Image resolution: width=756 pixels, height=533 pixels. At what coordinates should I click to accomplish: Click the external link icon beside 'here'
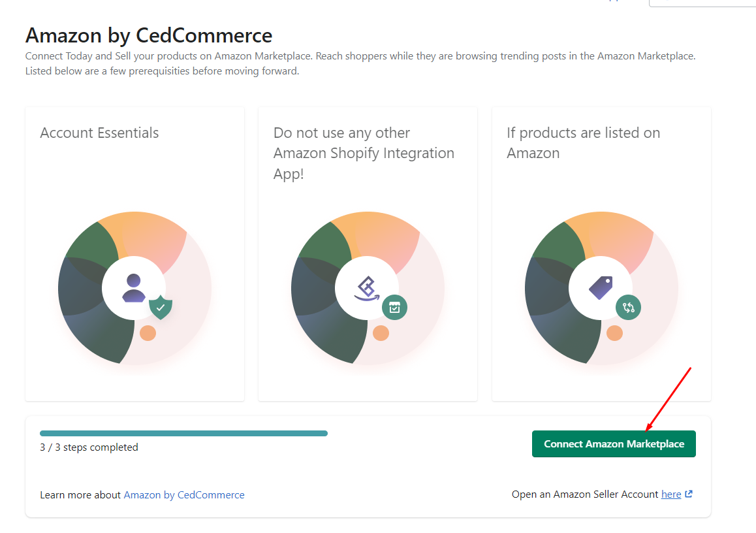[689, 494]
